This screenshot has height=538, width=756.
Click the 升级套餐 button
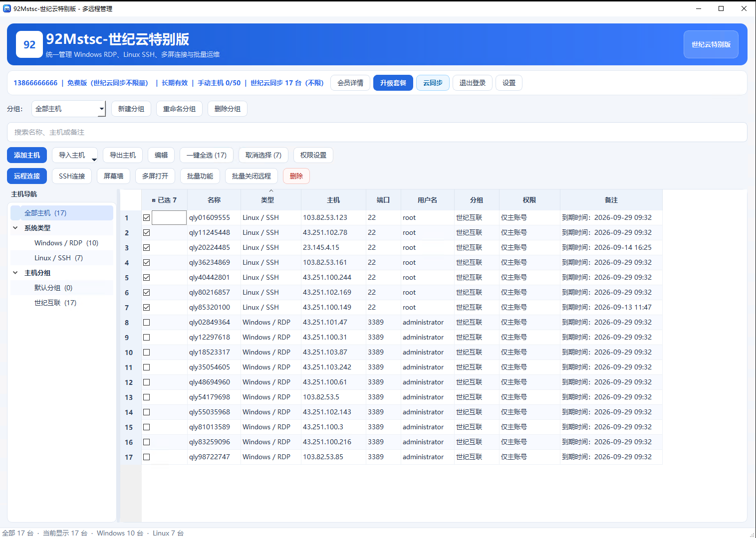pos(393,83)
